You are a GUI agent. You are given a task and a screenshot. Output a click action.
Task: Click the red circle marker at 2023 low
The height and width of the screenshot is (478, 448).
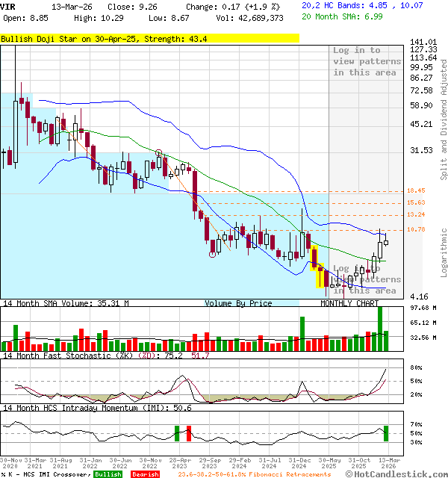click(213, 255)
